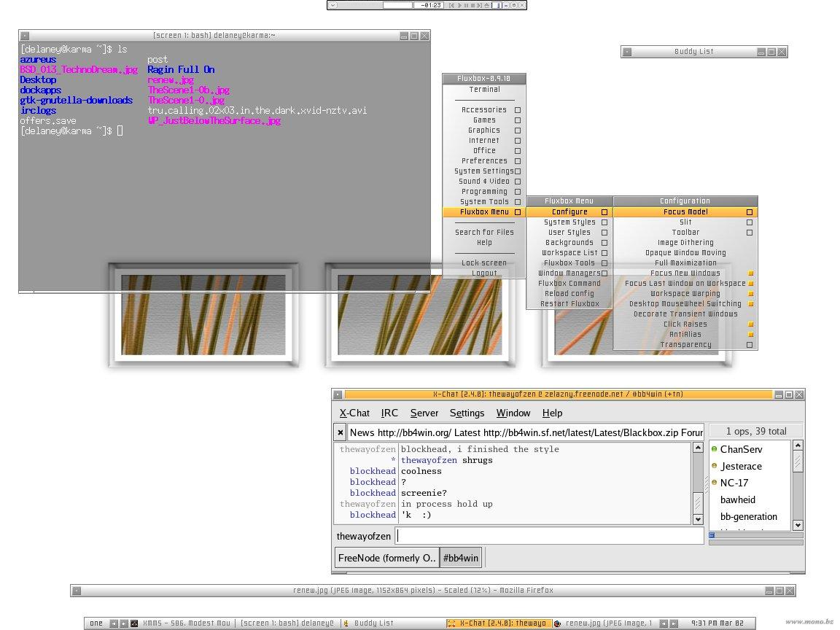The height and width of the screenshot is (630, 840).
Task: Expand the Accessories submenu
Action: [x=484, y=110]
